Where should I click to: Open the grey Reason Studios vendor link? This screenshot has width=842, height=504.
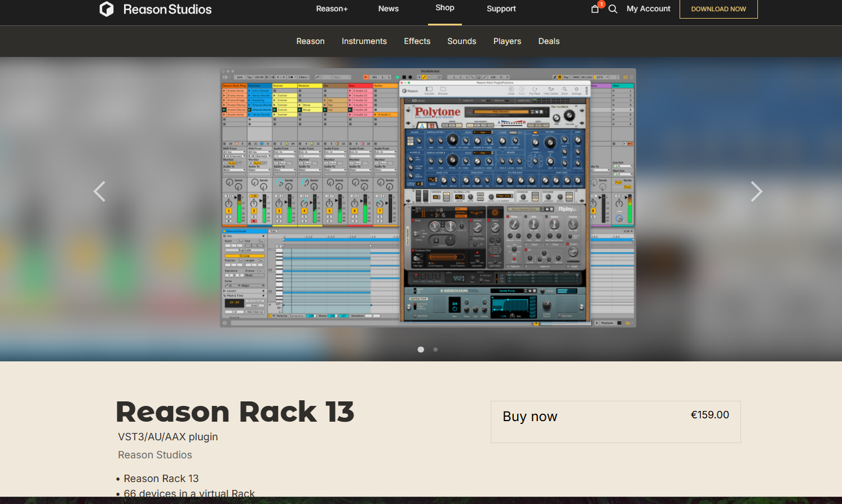pos(155,455)
